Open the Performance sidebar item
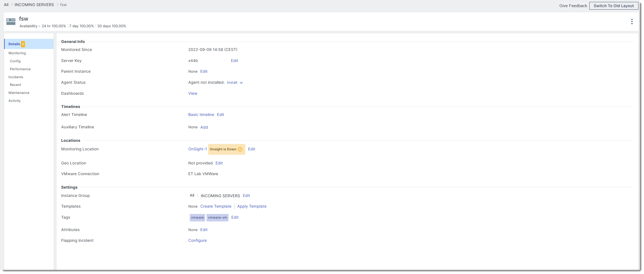Image resolution: width=644 pixels, height=274 pixels. pyautogui.click(x=20, y=69)
